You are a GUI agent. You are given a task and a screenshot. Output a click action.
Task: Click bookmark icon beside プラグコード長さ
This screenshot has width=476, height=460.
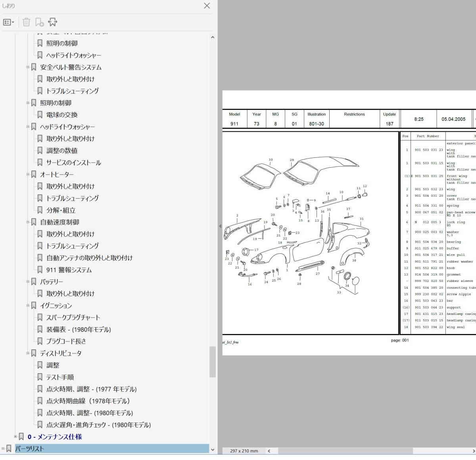click(x=40, y=341)
